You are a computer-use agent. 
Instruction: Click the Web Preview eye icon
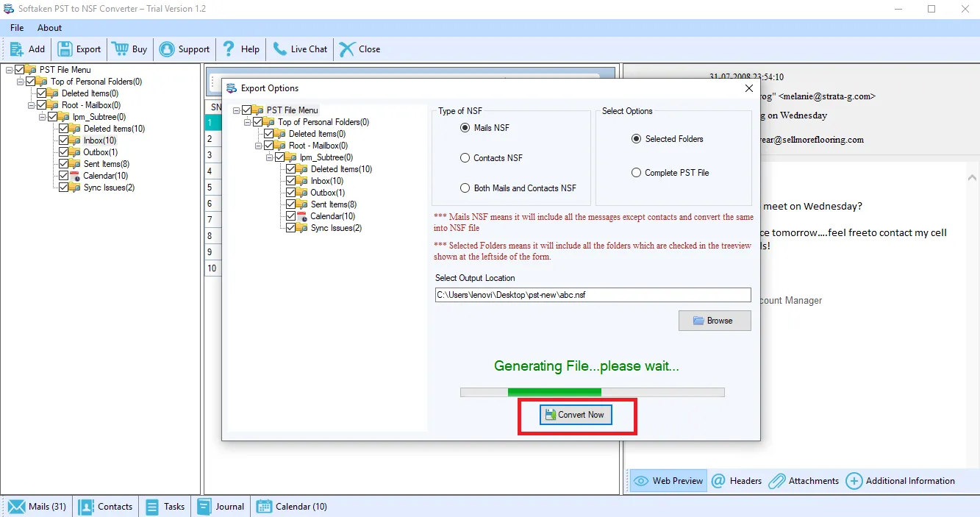pyautogui.click(x=640, y=481)
